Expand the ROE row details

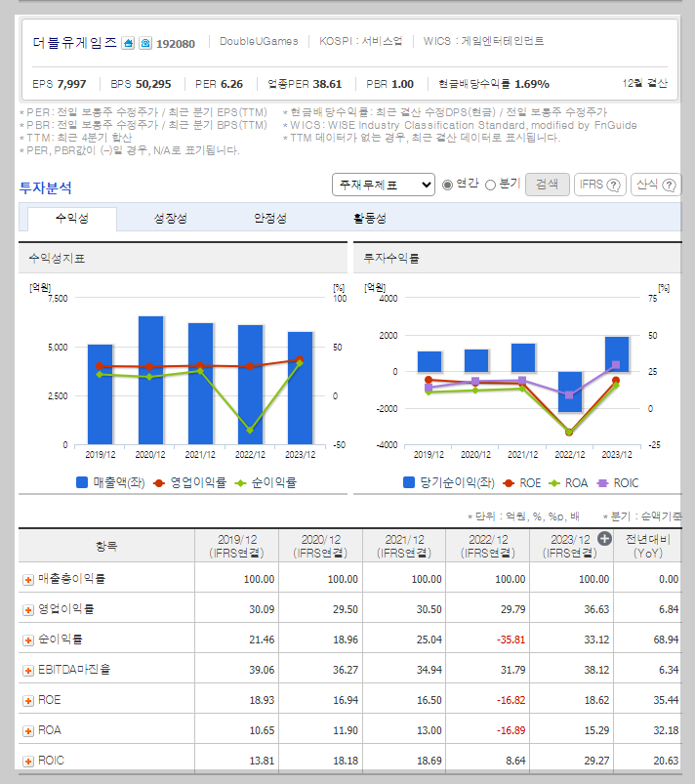pos(28,701)
